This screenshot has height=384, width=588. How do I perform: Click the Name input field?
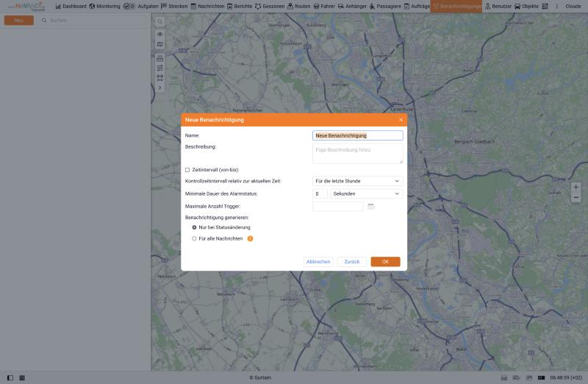pyautogui.click(x=357, y=135)
